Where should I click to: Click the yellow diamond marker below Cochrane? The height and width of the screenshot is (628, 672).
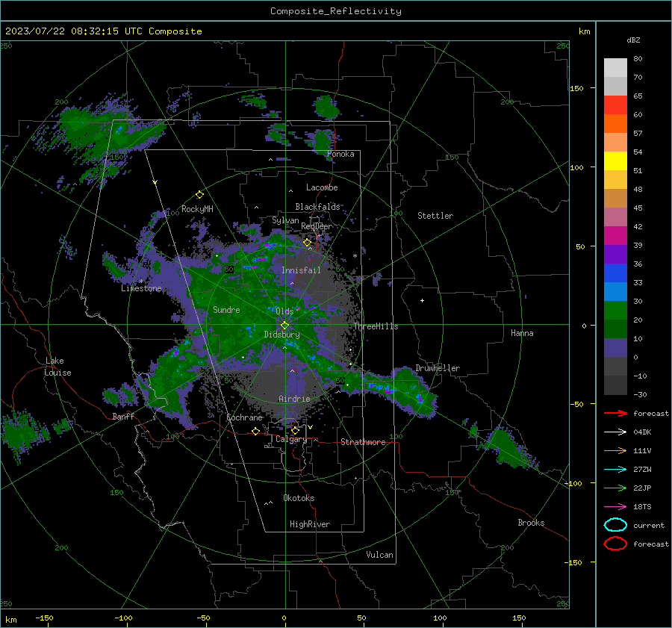coord(255,431)
